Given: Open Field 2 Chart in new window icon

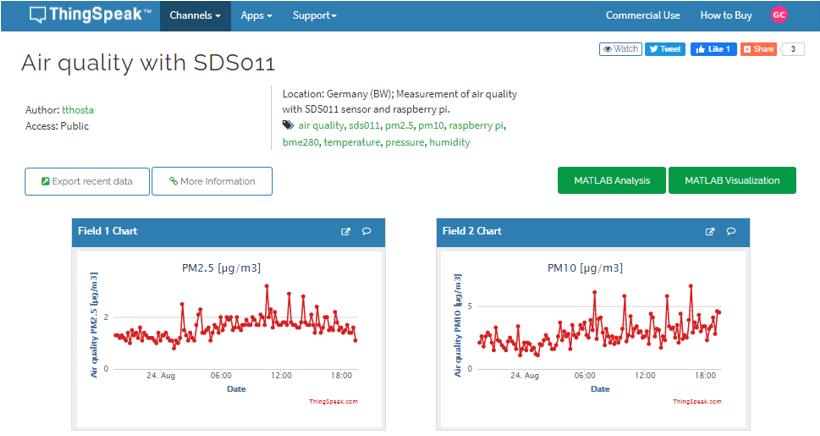Looking at the screenshot, I should point(710,231).
